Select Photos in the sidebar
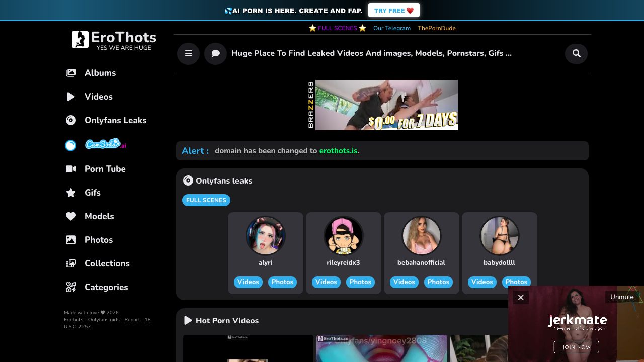644x362 pixels. tap(90, 240)
